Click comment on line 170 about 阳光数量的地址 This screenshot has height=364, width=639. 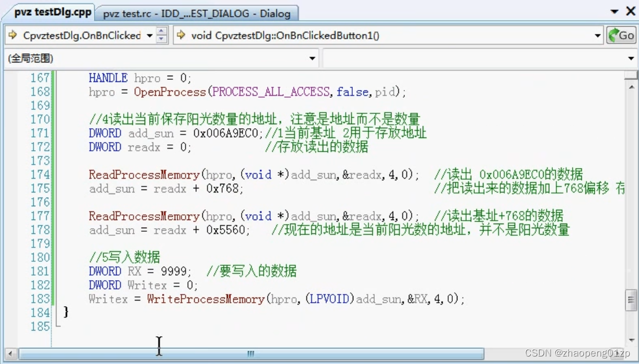point(254,119)
